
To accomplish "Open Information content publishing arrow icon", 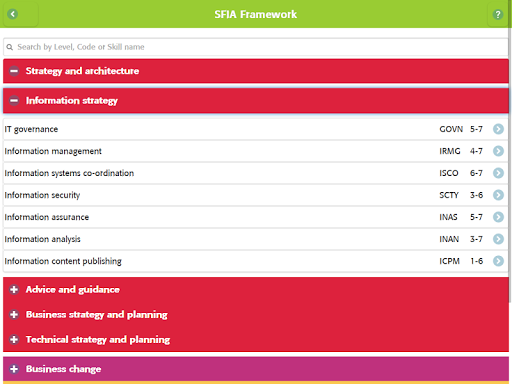I will [x=498, y=261].
